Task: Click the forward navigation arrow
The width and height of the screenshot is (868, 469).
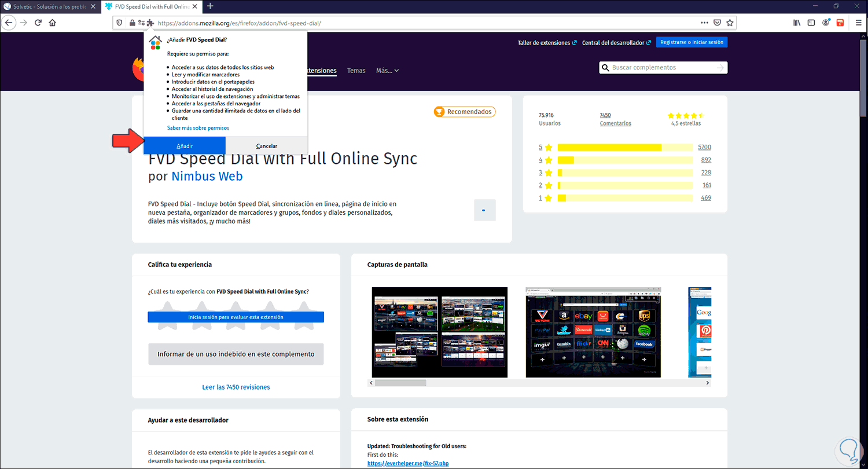Action: (24, 23)
